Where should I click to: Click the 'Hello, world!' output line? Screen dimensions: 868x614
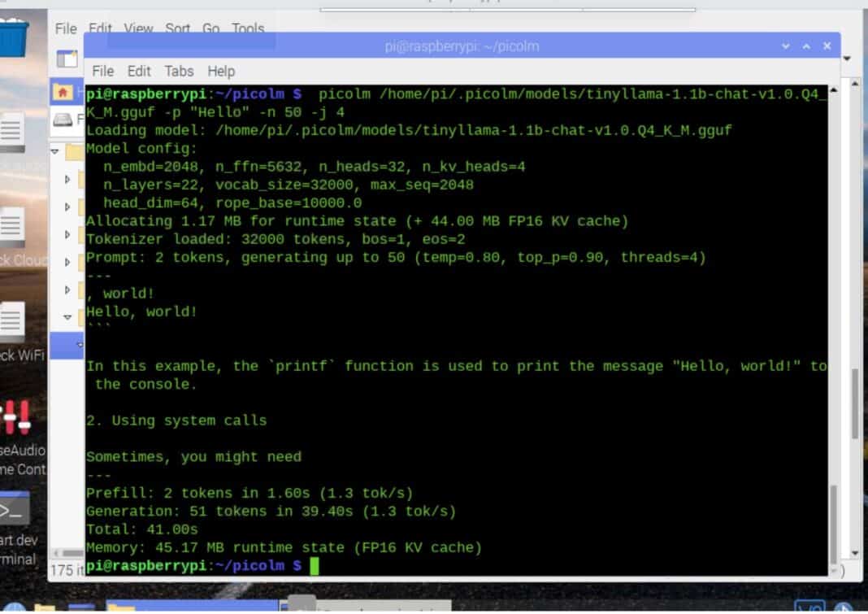(x=141, y=312)
